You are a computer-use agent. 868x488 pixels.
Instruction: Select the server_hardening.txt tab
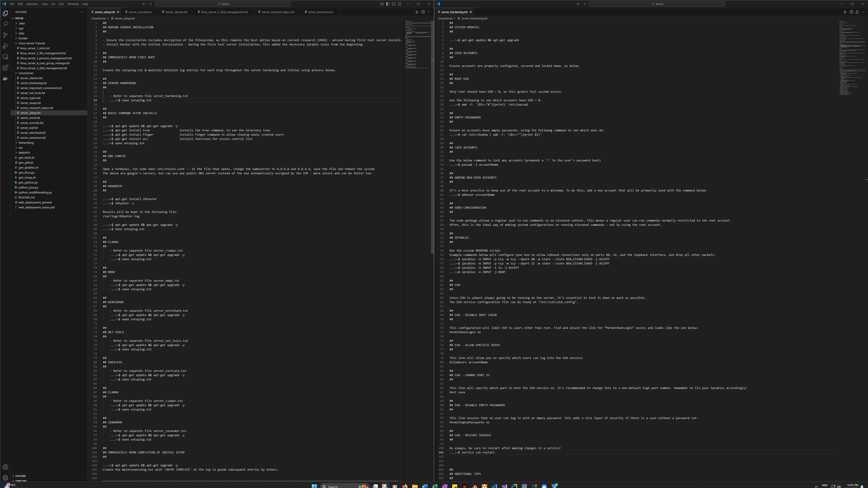coord(454,12)
